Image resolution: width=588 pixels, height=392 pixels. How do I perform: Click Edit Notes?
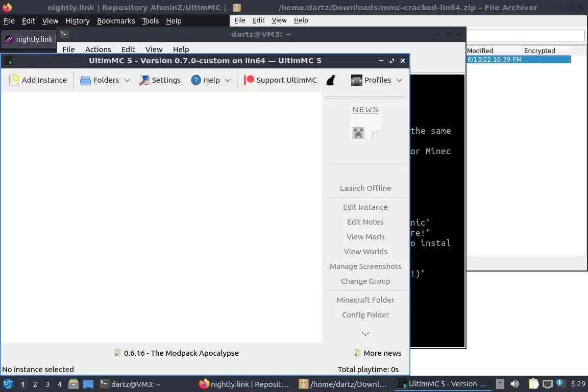click(x=365, y=222)
